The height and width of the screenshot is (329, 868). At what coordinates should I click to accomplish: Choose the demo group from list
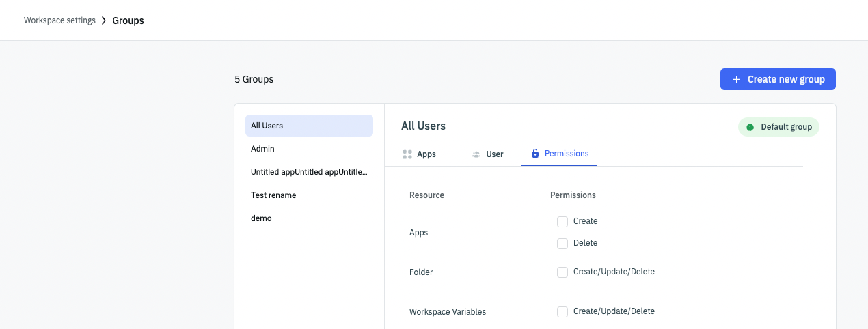coord(261,218)
